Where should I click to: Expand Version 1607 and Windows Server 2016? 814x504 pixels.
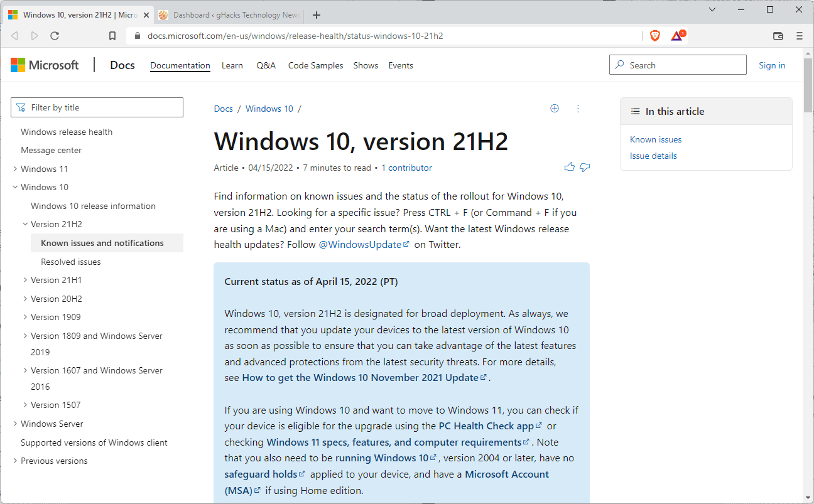pyautogui.click(x=25, y=370)
